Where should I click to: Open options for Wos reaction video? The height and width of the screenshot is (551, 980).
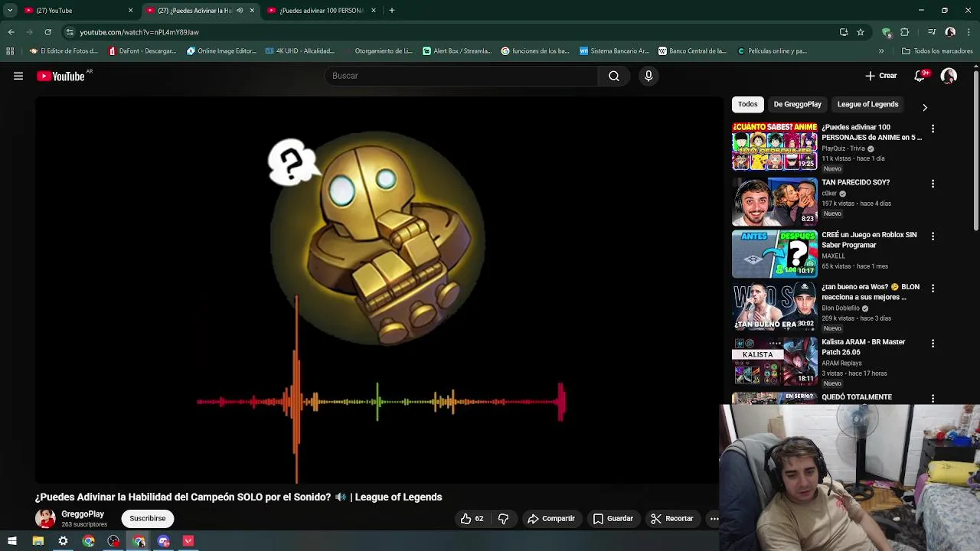[x=933, y=289]
